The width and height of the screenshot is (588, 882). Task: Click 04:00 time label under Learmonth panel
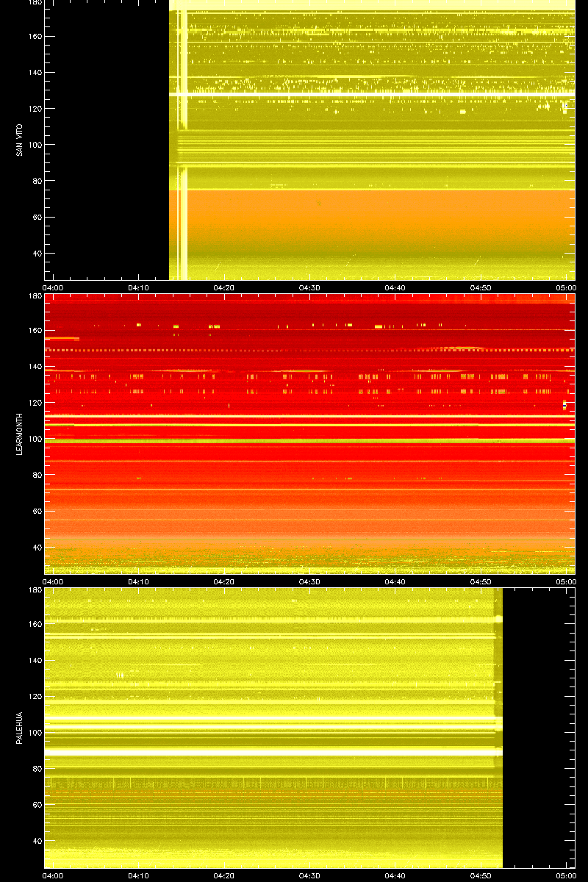[x=53, y=581]
